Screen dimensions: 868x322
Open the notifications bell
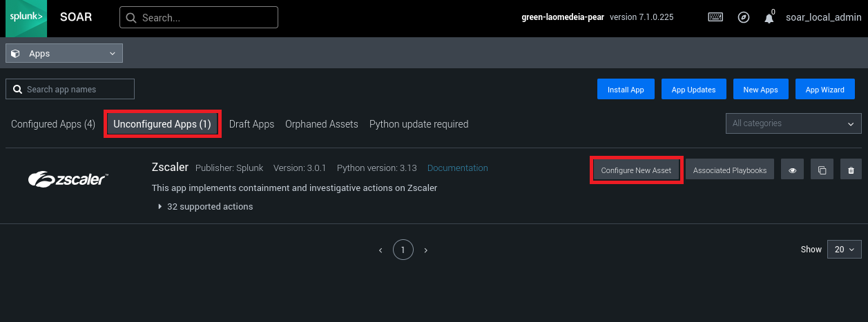pyautogui.click(x=769, y=19)
